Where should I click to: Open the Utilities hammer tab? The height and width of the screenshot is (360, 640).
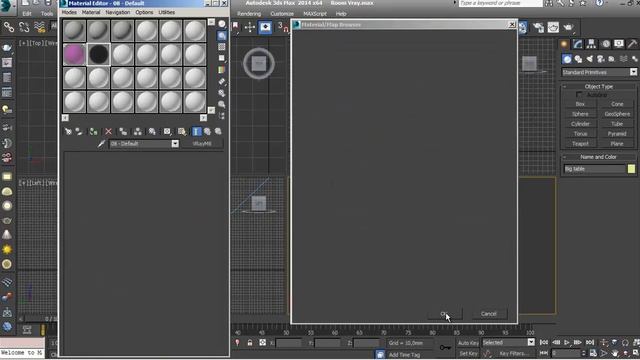(x=632, y=44)
